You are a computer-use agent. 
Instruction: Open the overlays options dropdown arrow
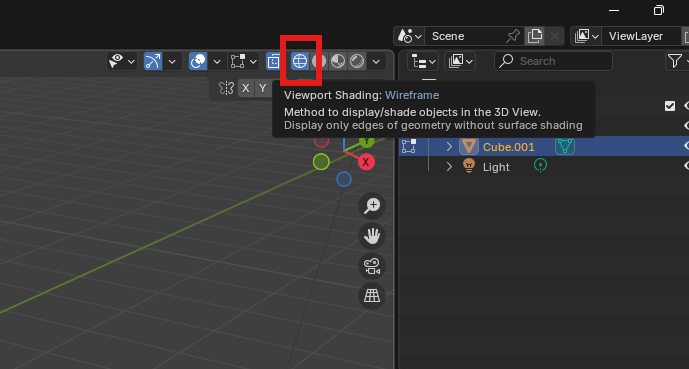tap(217, 62)
